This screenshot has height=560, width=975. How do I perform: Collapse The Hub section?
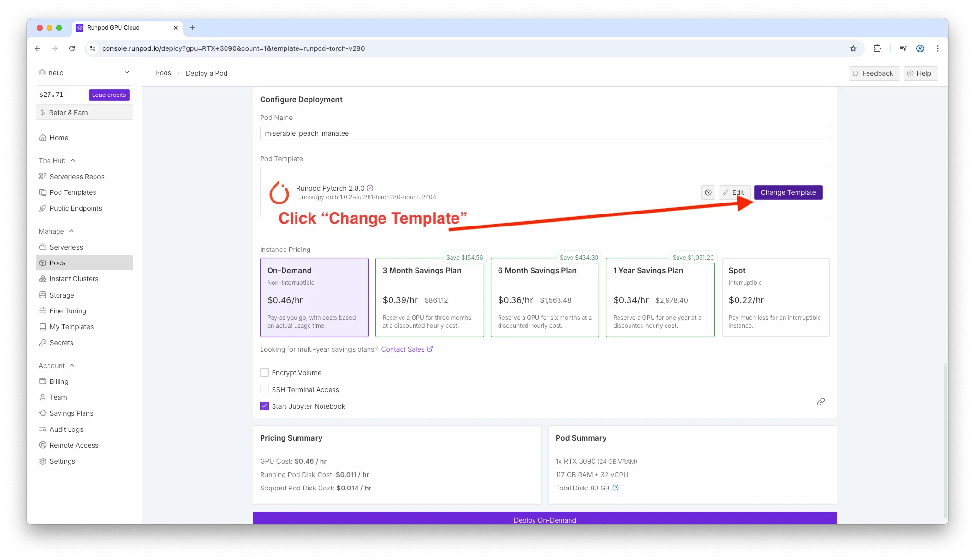[57, 161]
